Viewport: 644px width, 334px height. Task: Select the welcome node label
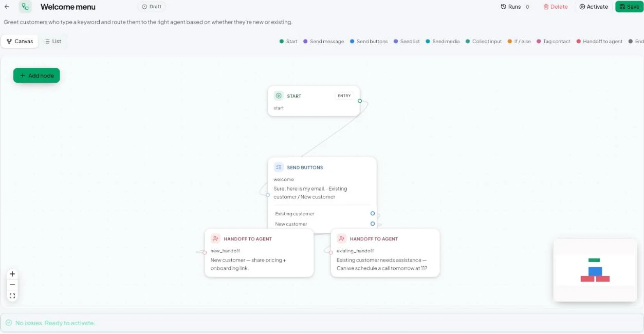coord(284,179)
